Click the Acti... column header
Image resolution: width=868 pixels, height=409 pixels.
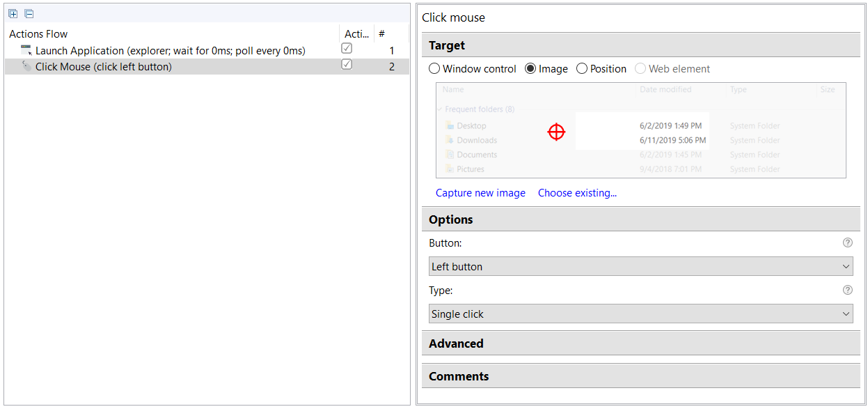357,33
